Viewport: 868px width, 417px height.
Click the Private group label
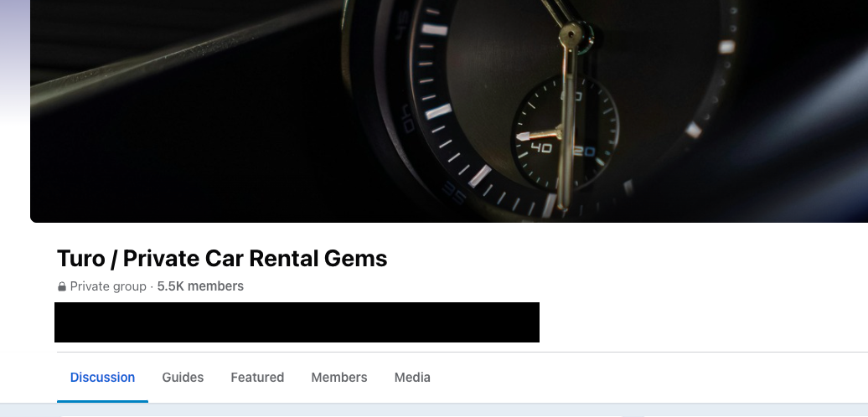[108, 286]
